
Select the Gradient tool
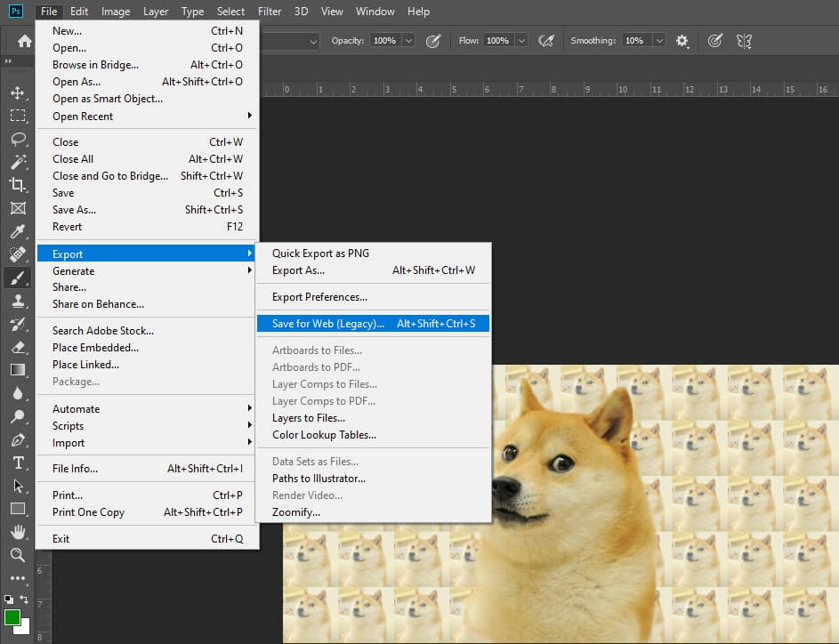[x=18, y=370]
